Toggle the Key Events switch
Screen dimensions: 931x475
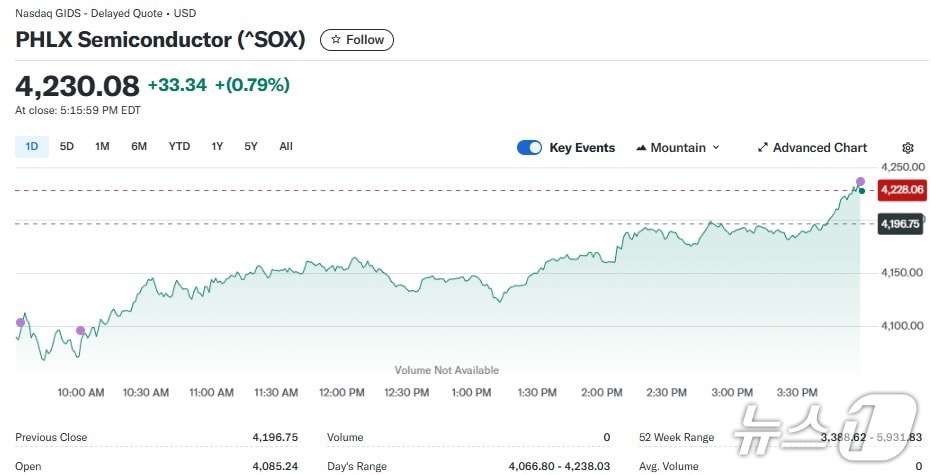[529, 148]
